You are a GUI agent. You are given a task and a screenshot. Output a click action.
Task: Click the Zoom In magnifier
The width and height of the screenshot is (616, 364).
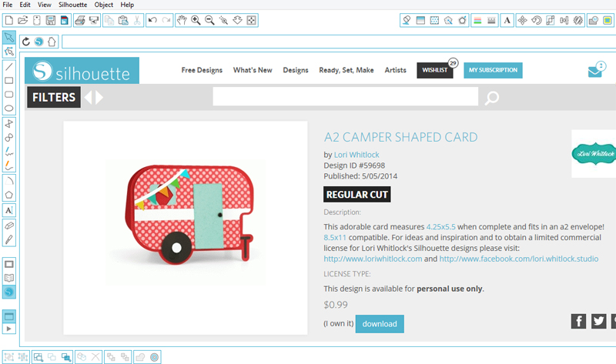point(196,20)
